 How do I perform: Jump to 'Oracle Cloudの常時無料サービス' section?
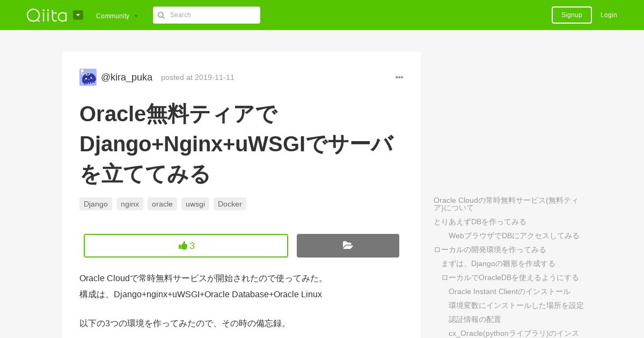(x=506, y=204)
